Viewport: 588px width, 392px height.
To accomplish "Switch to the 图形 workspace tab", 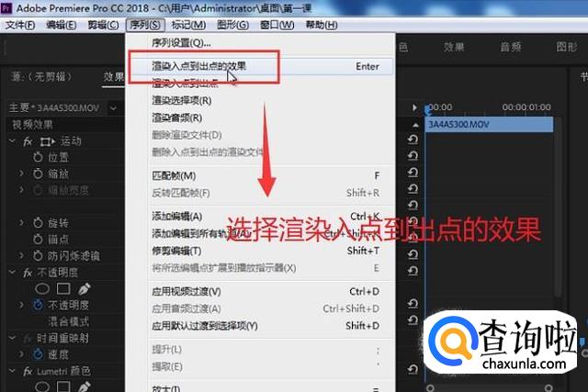I will [x=567, y=47].
